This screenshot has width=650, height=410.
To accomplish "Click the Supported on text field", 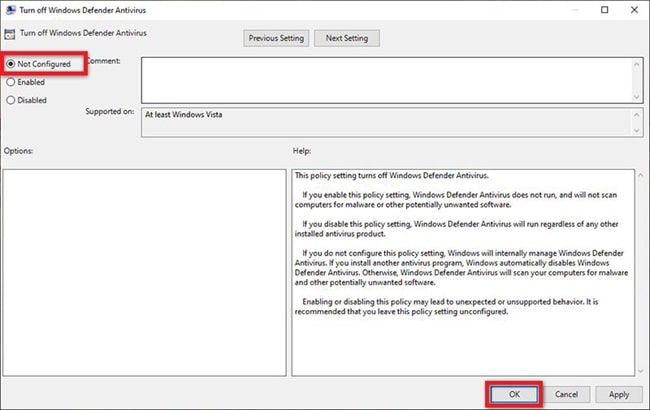I will coord(386,122).
